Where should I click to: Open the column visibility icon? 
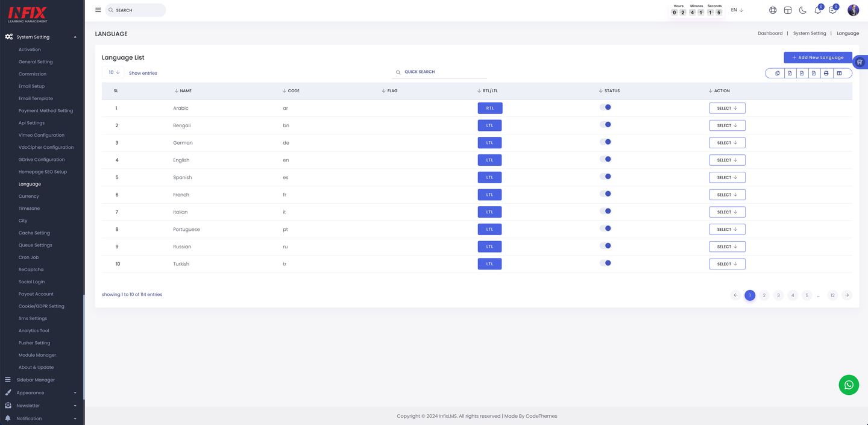(839, 73)
